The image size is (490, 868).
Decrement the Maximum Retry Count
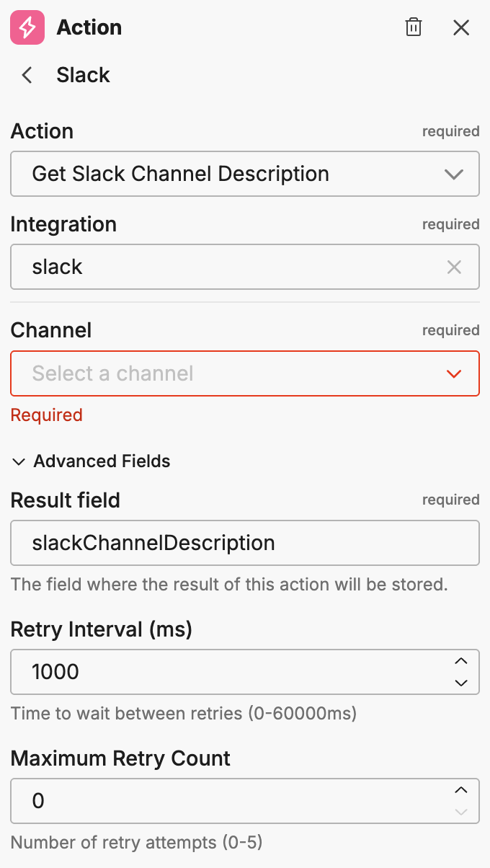click(461, 812)
